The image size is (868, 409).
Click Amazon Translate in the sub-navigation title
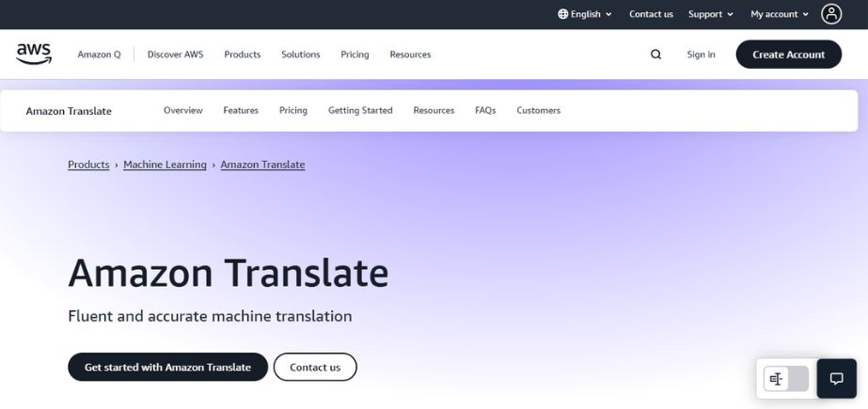click(69, 111)
